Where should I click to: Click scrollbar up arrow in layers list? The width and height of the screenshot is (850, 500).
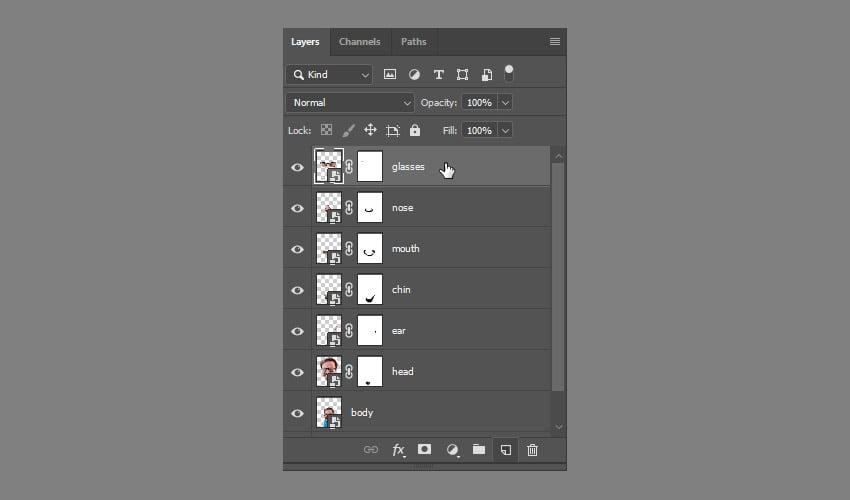pyautogui.click(x=558, y=156)
